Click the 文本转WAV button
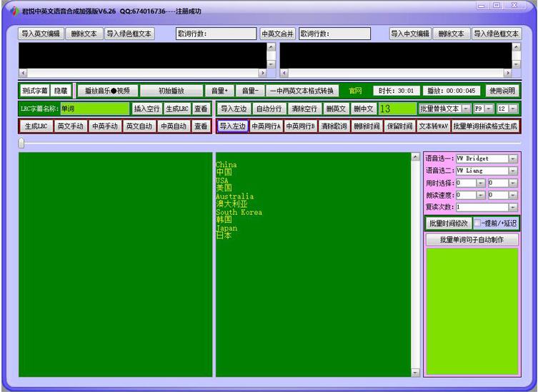 pyautogui.click(x=433, y=126)
